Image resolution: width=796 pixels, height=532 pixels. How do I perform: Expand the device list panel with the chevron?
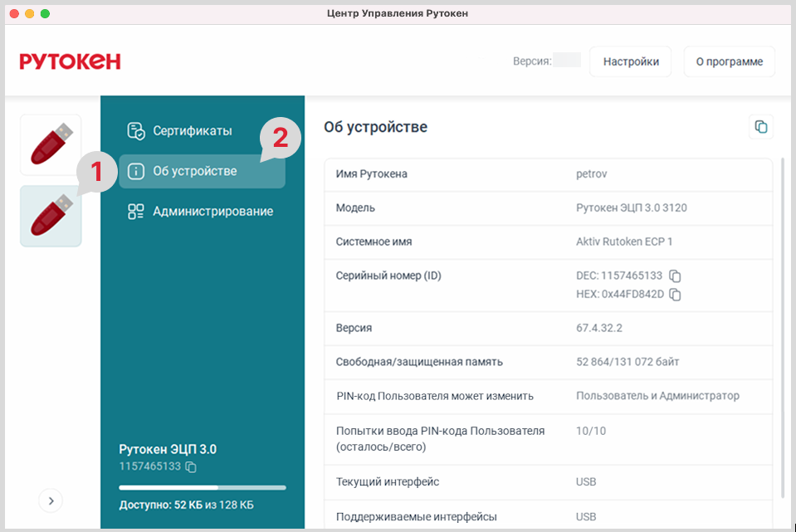click(x=51, y=500)
